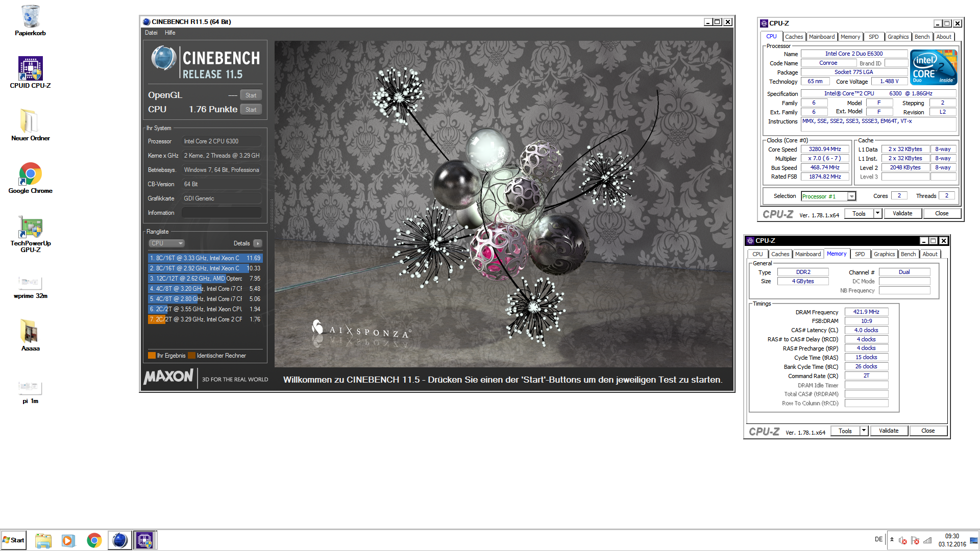Open the TechPowerUp GPU-Z desktop icon
This screenshot has height=551, width=980.
(x=30, y=233)
